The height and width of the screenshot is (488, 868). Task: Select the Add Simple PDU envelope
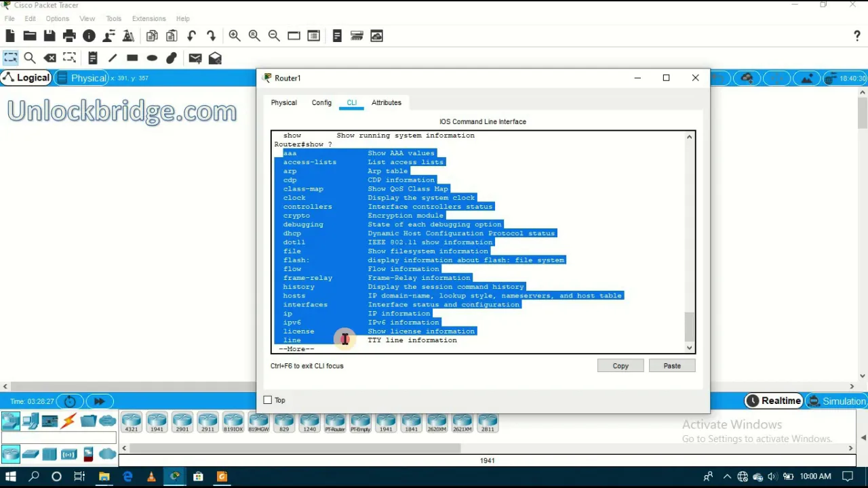(195, 58)
